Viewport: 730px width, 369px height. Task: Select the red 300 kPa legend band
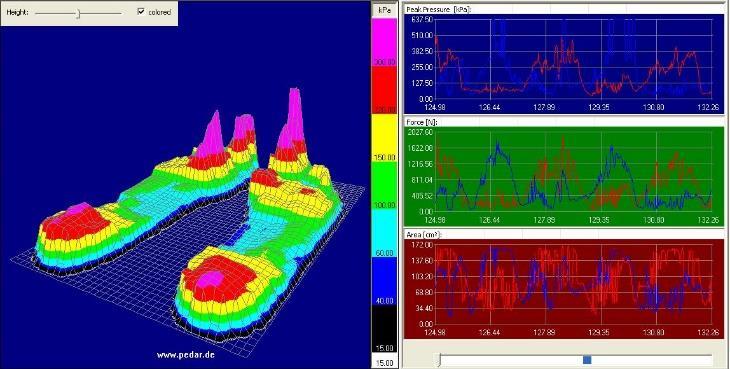(384, 89)
